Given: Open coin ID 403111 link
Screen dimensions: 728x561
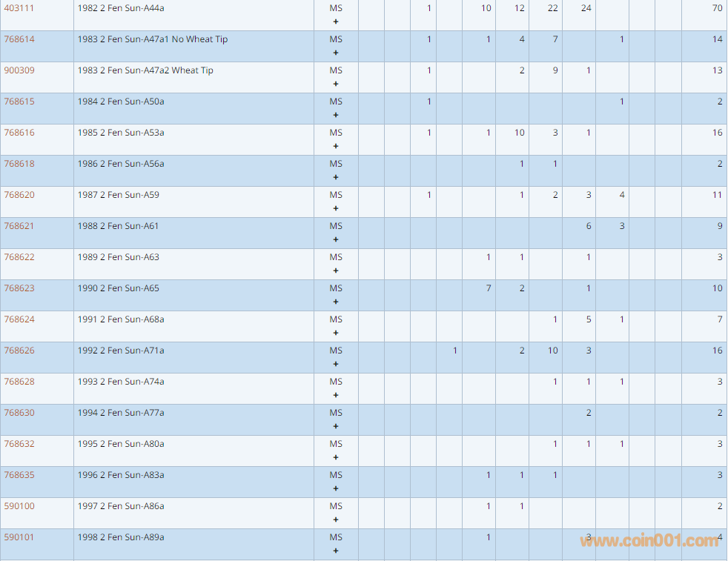Looking at the screenshot, I should (19, 8).
